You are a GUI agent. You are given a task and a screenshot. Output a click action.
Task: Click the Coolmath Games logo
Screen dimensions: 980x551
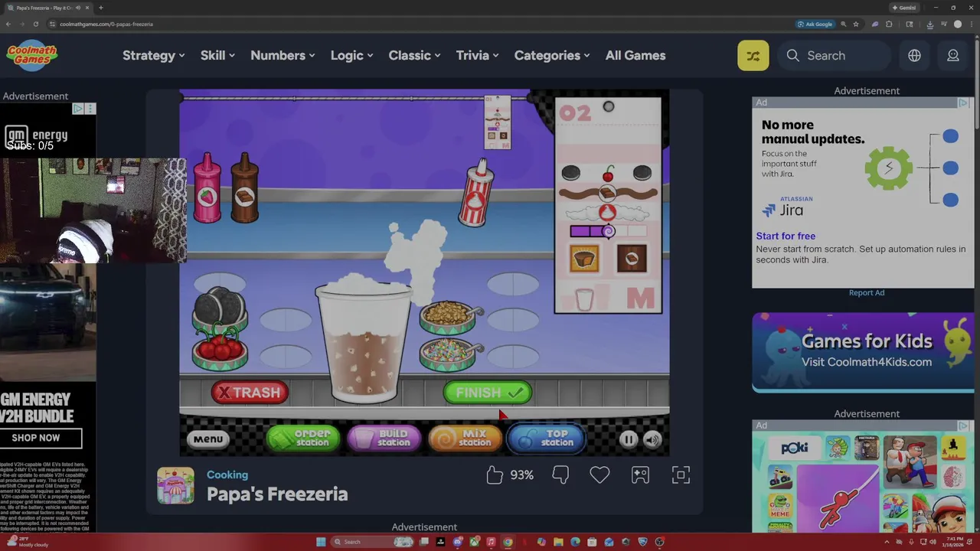click(32, 55)
